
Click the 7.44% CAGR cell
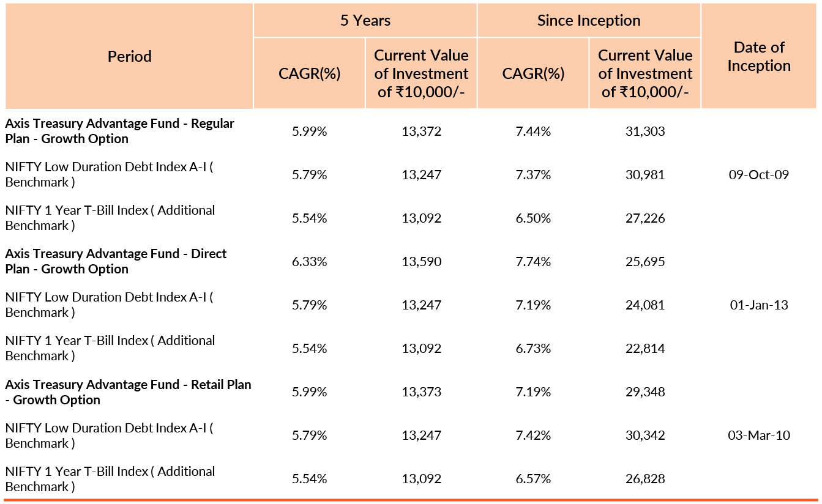534,131
